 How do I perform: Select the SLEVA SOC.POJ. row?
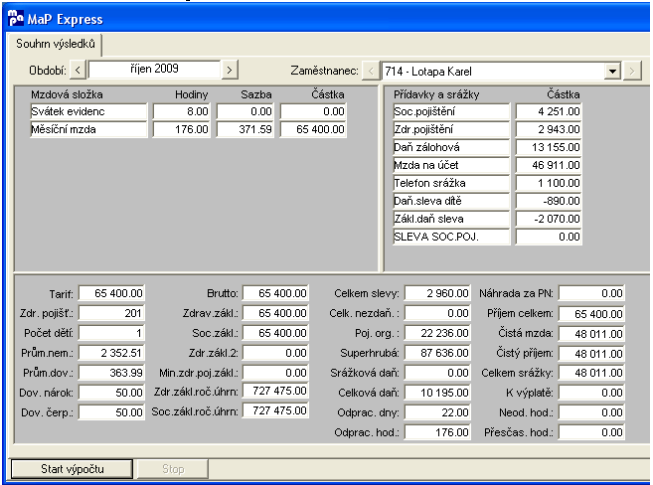[451, 237]
